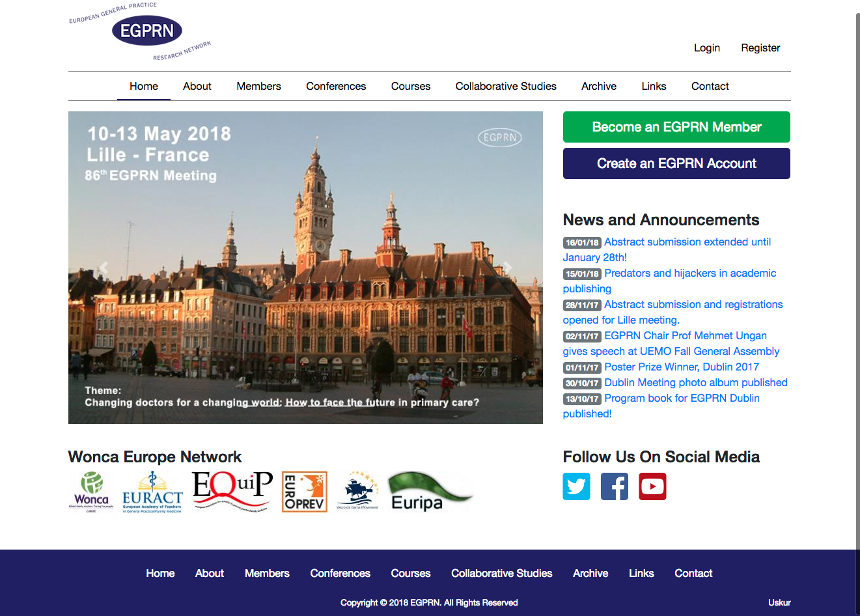
Task: Open the Wonca partner logo
Action: pos(91,492)
